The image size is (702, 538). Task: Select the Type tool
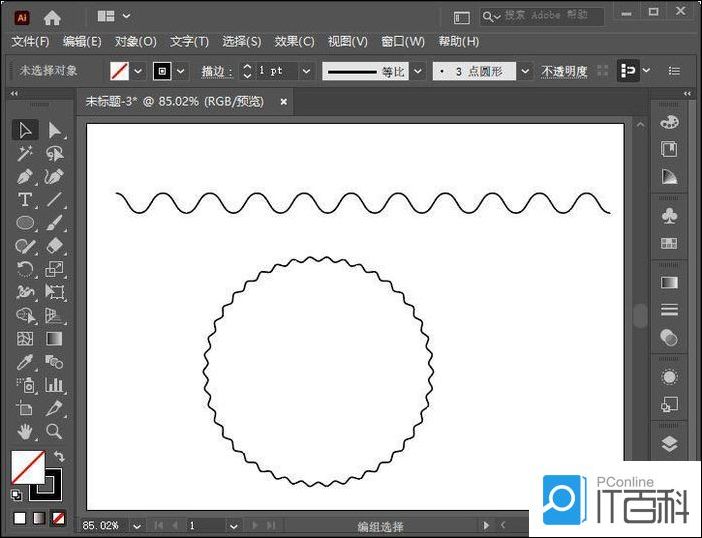25,200
